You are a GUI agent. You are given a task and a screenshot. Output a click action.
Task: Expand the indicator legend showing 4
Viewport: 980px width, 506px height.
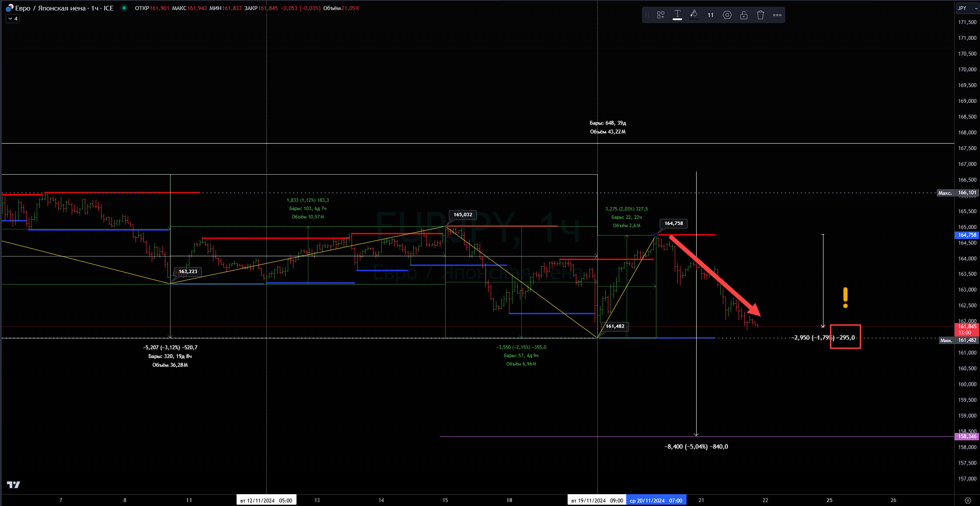pyautogui.click(x=13, y=19)
